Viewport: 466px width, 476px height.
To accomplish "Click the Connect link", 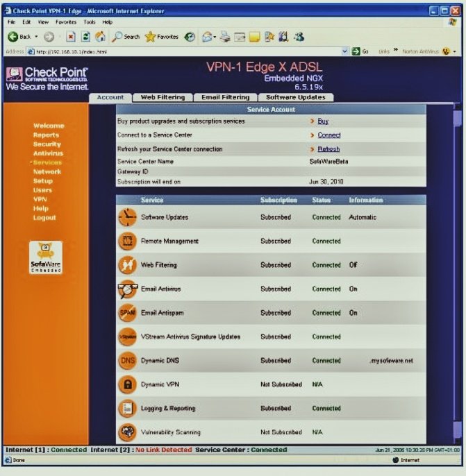I will coord(329,135).
